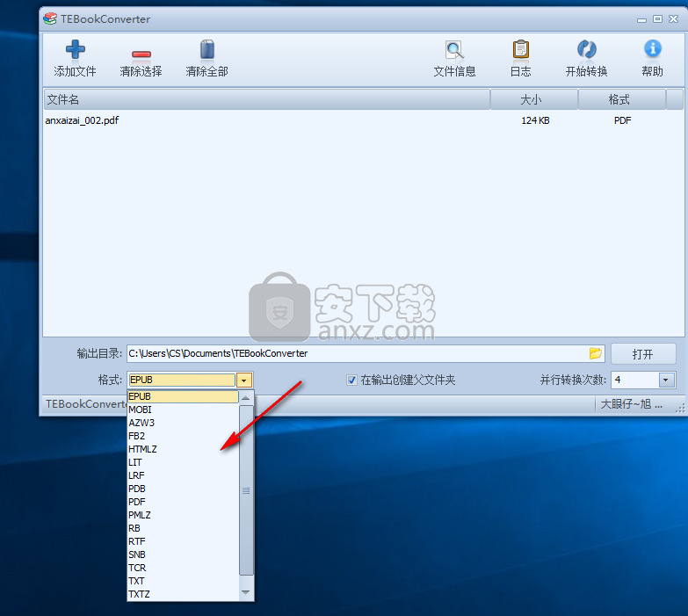Viewport: 688px width, 616px height.
Task: Click the 124 KB size cell
Action: click(535, 120)
